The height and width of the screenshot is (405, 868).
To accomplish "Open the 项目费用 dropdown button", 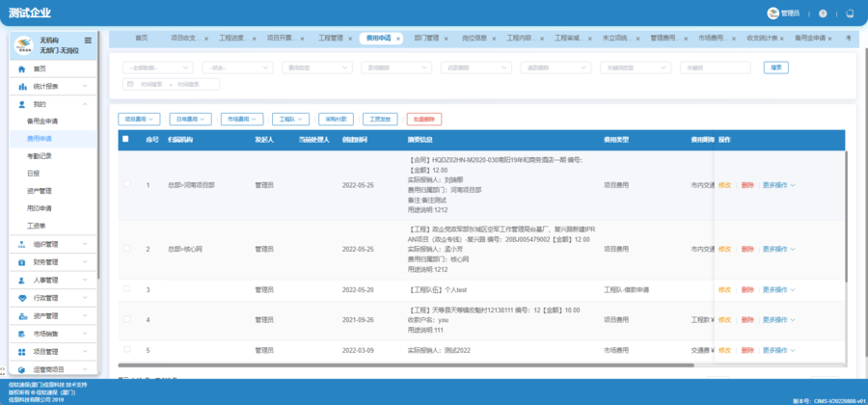I will (139, 119).
